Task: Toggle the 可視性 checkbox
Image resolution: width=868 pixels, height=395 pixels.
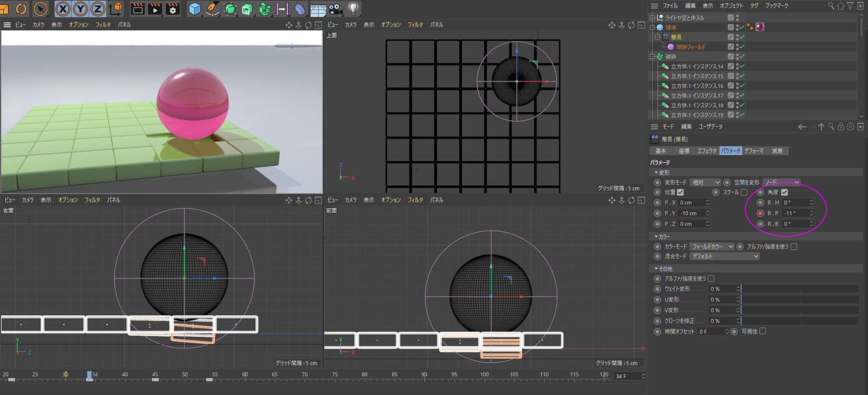Action: pyautogui.click(x=762, y=332)
